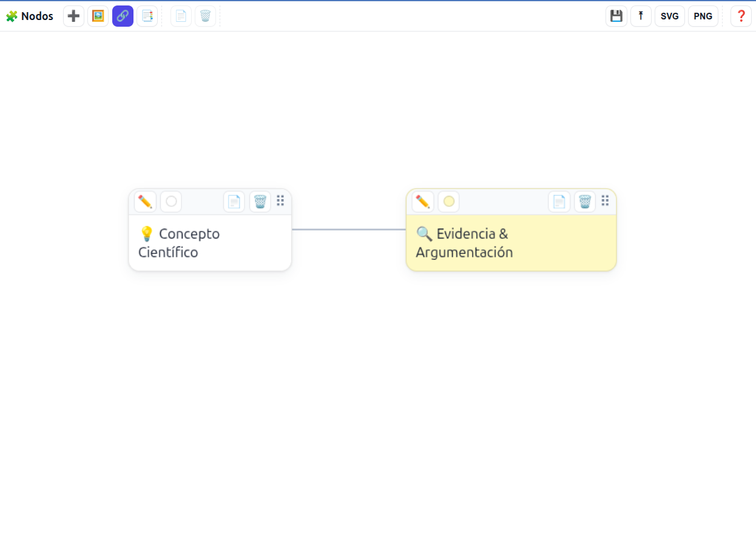Delete the Evidencia & Argumentación node

585,201
